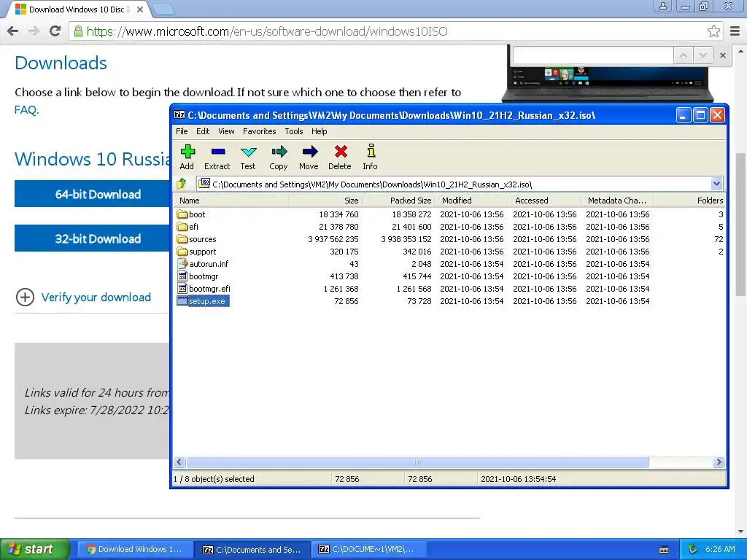The image size is (747, 560).
Task: Go up one folder level icon
Action: 182,183
